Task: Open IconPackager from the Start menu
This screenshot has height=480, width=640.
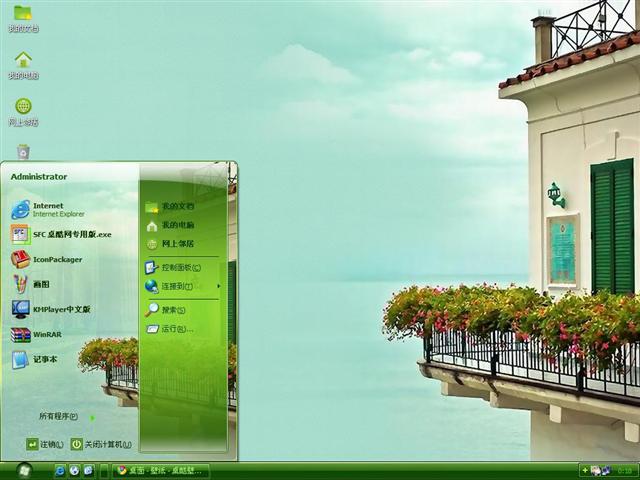Action: [47, 259]
